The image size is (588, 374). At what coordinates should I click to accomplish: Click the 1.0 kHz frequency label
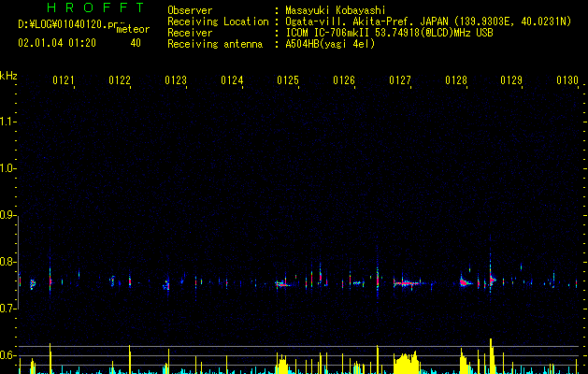pos(7,168)
